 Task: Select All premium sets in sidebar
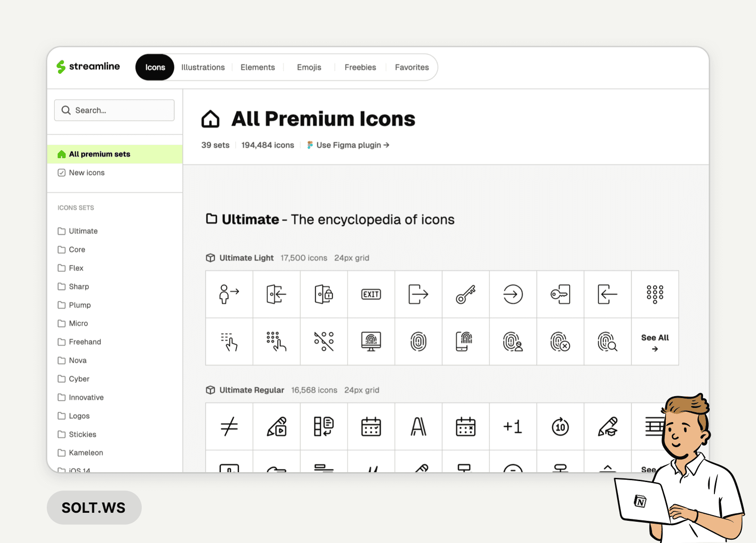(115, 154)
